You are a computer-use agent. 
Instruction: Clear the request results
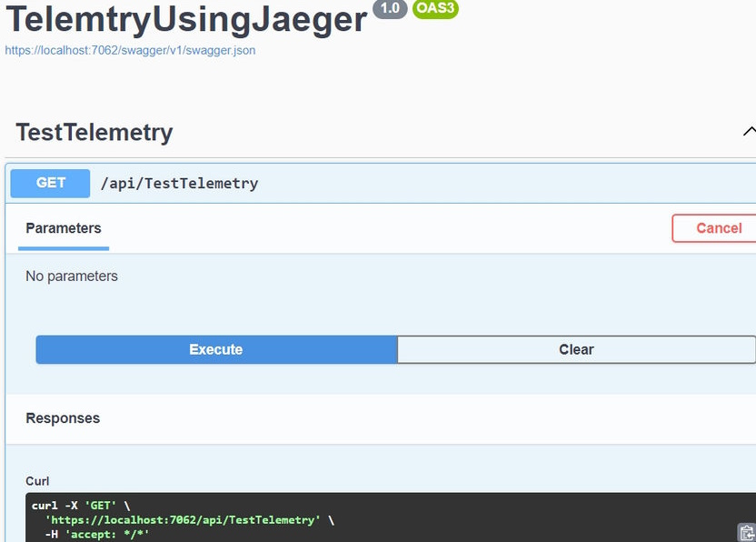577,349
